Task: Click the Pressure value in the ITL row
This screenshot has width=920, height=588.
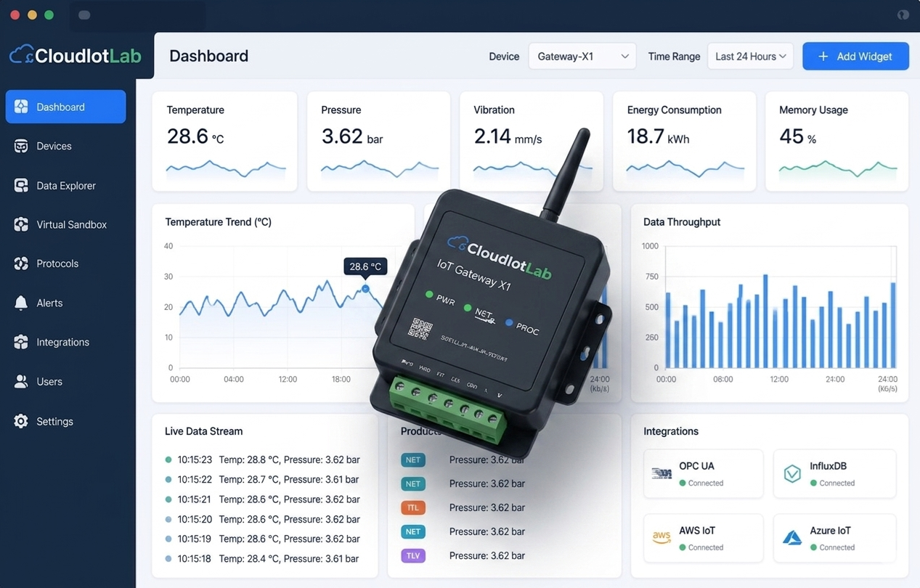Action: [487, 507]
